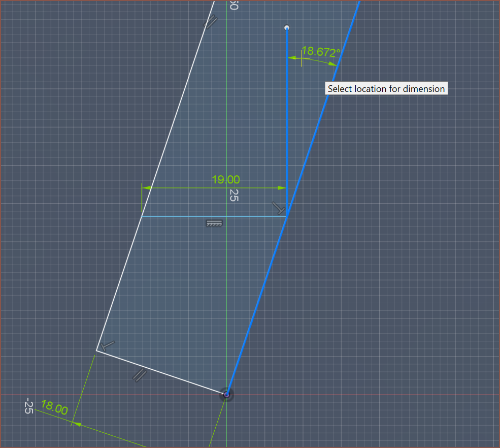This screenshot has width=500, height=448.
Task: Click the perpendicular constraint icon at the bottom-left corner
Action: tap(108, 345)
